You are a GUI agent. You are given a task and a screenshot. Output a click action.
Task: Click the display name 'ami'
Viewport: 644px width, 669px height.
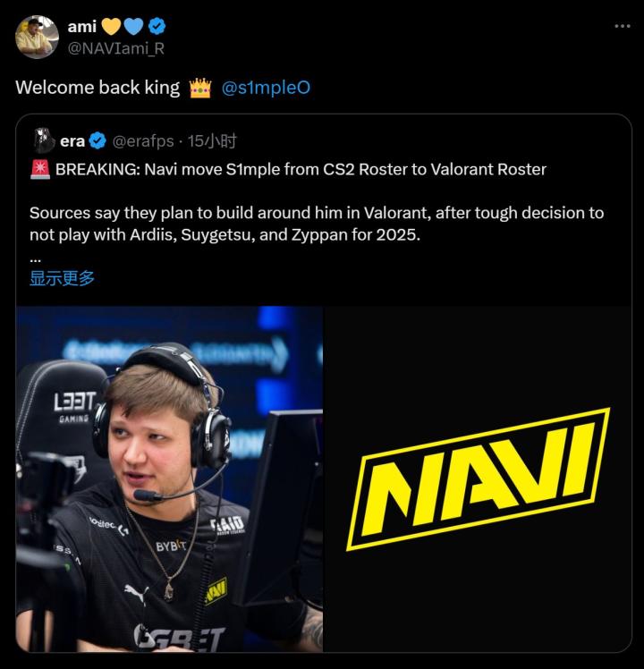(x=82, y=27)
